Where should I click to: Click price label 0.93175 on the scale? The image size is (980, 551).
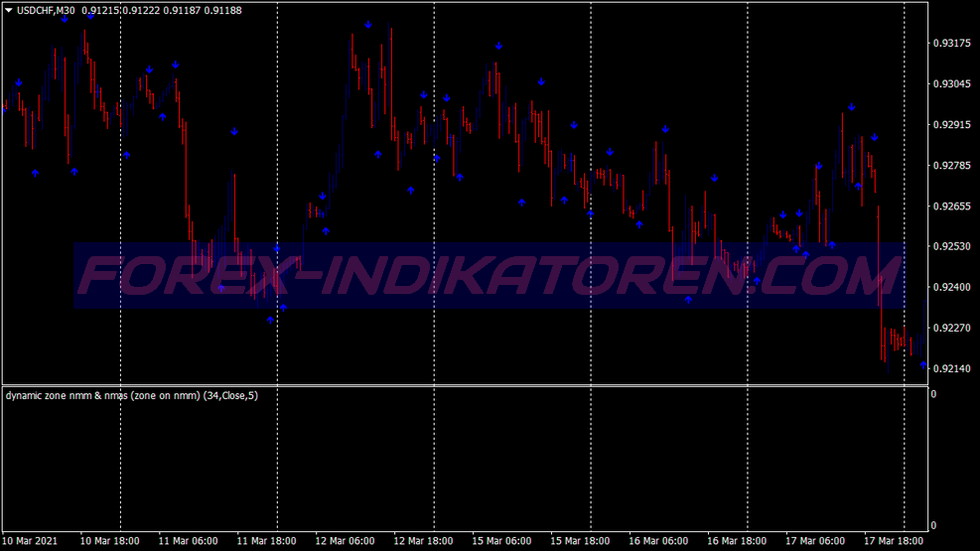point(952,43)
